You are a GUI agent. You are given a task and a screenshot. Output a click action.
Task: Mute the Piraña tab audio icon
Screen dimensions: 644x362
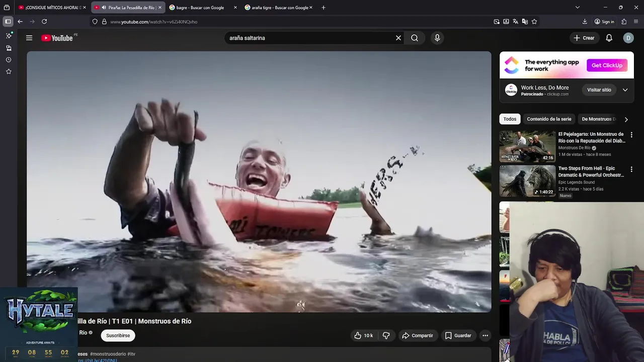coord(104,8)
